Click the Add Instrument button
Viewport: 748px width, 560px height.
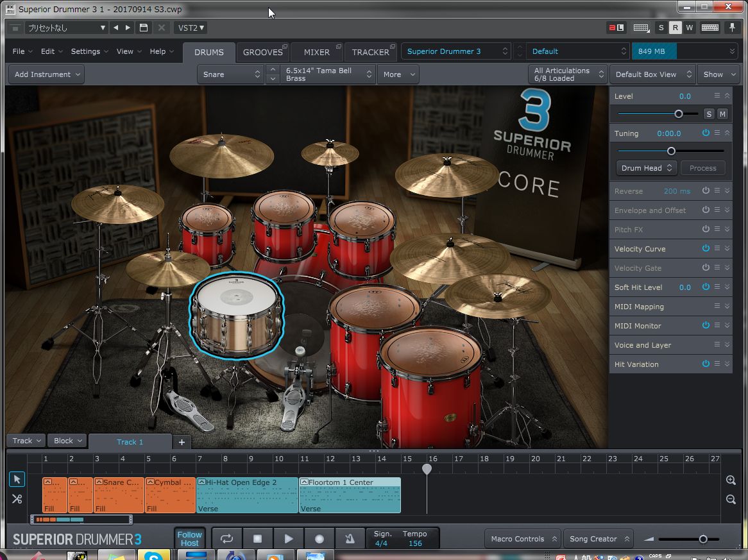(45, 74)
